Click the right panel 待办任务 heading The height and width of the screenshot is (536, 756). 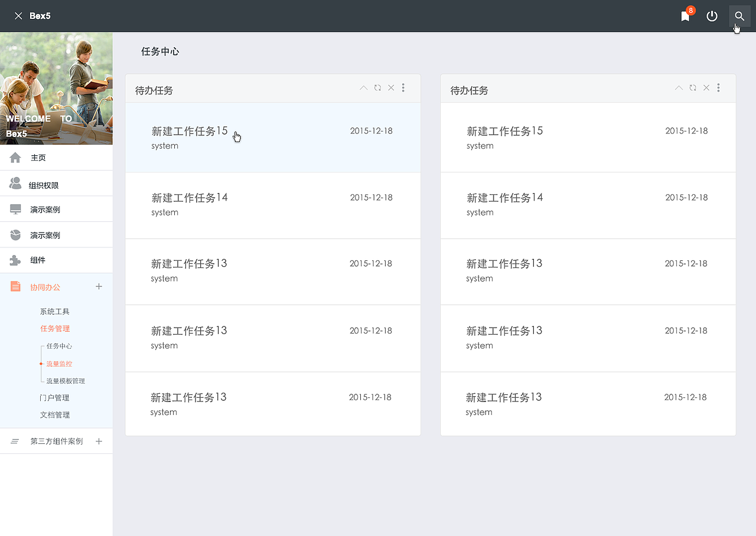(x=470, y=90)
